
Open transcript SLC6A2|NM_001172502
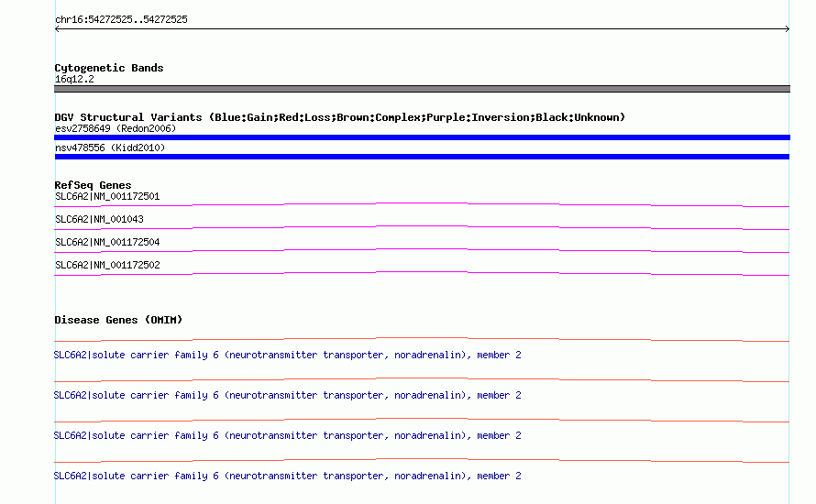click(107, 265)
